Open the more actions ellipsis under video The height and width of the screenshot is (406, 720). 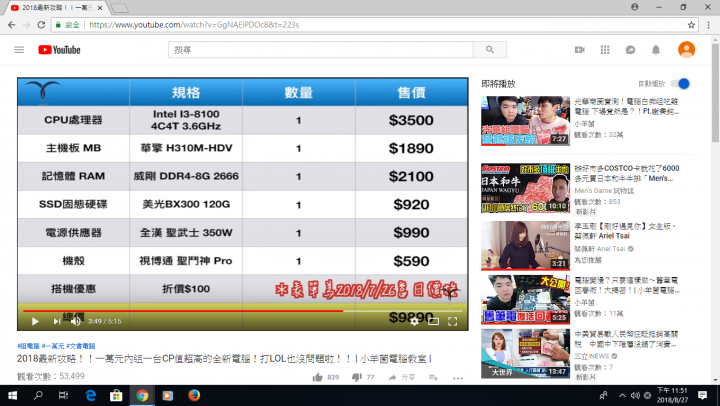coord(457,378)
